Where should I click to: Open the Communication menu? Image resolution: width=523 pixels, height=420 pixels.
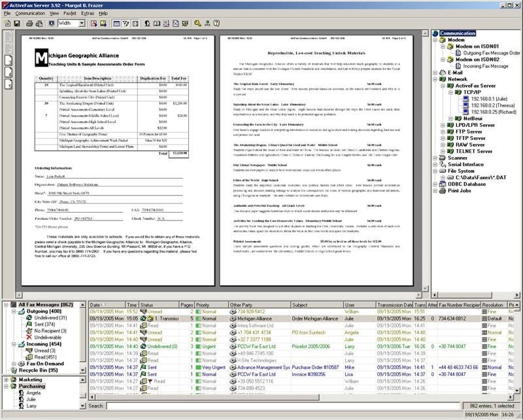(x=30, y=13)
